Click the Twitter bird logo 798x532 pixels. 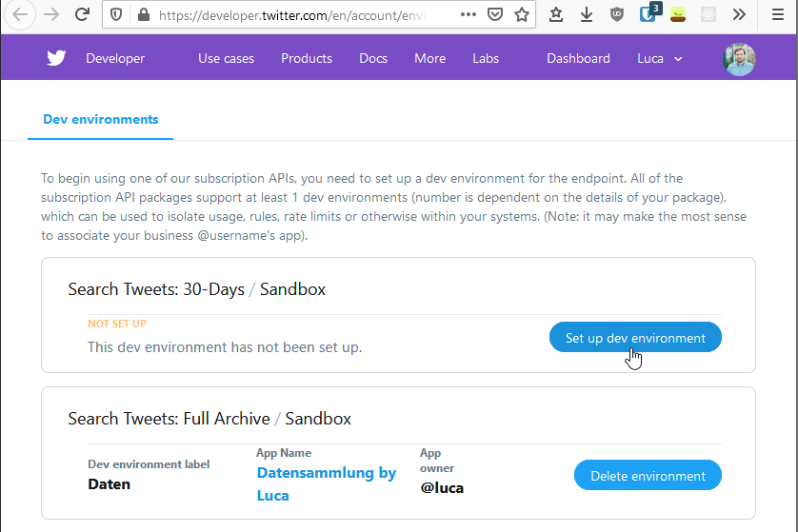pyautogui.click(x=56, y=58)
